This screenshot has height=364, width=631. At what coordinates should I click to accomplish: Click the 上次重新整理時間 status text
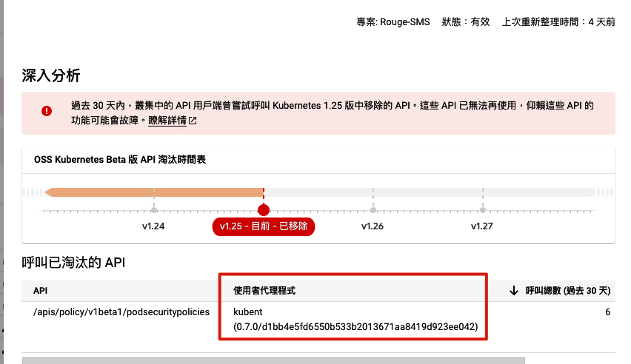point(558,22)
